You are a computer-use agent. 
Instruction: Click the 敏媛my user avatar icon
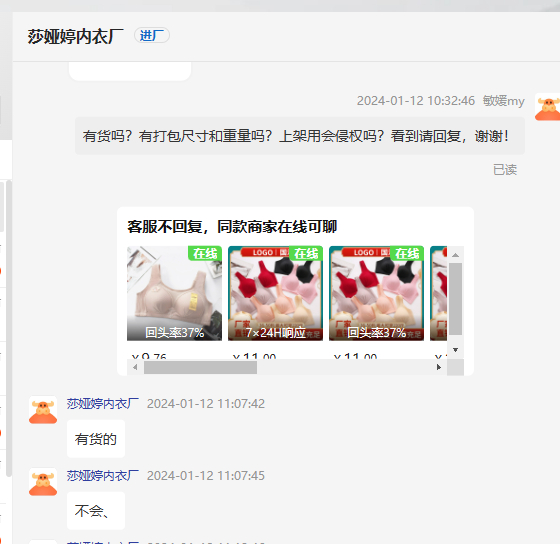547,107
